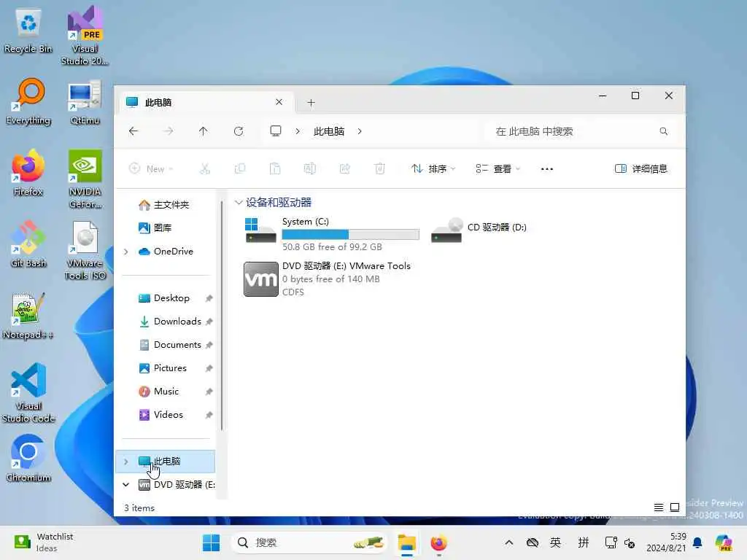
Task: Click the Rename toolbar icon
Action: tap(309, 168)
